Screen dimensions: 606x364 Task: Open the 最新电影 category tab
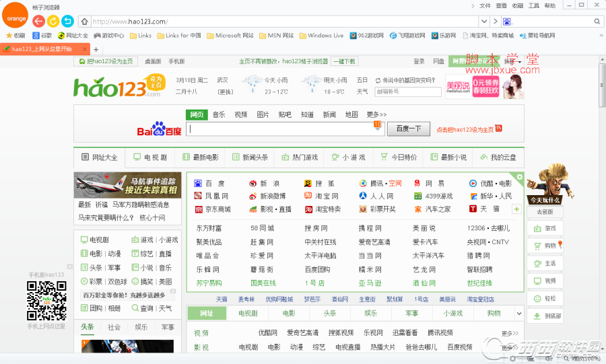pos(201,157)
